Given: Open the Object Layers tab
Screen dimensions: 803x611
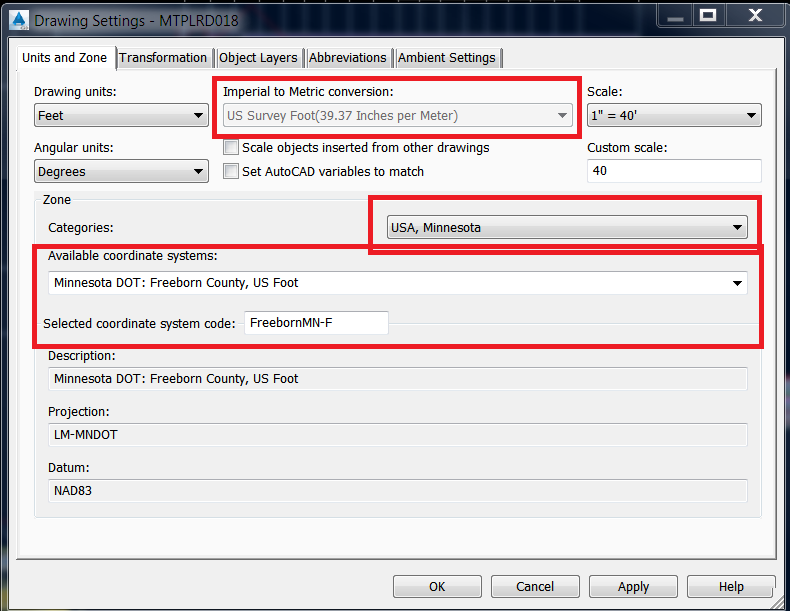Looking at the screenshot, I should (x=258, y=58).
